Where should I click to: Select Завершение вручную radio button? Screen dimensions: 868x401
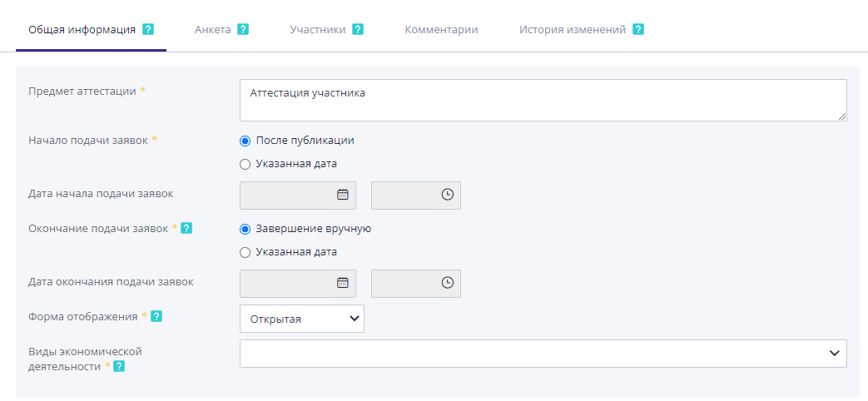[x=246, y=229]
